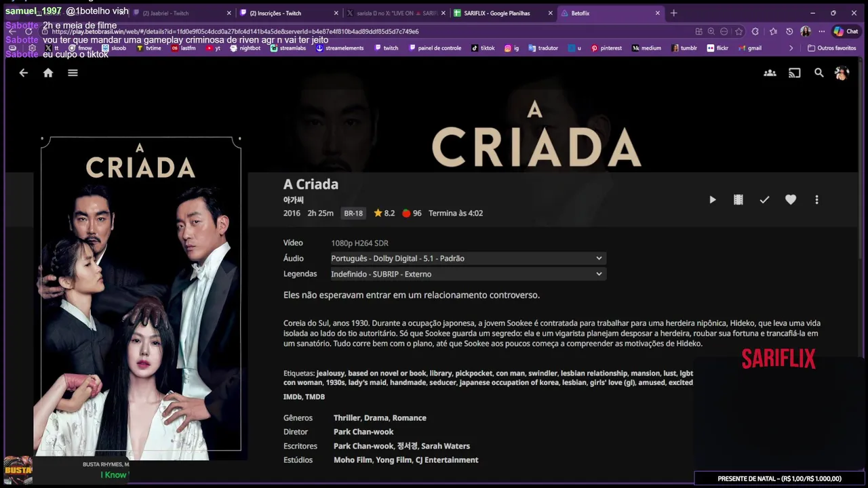Viewport: 868px width, 488px height.
Task: Open Betoflix search magnifier icon
Action: click(819, 73)
